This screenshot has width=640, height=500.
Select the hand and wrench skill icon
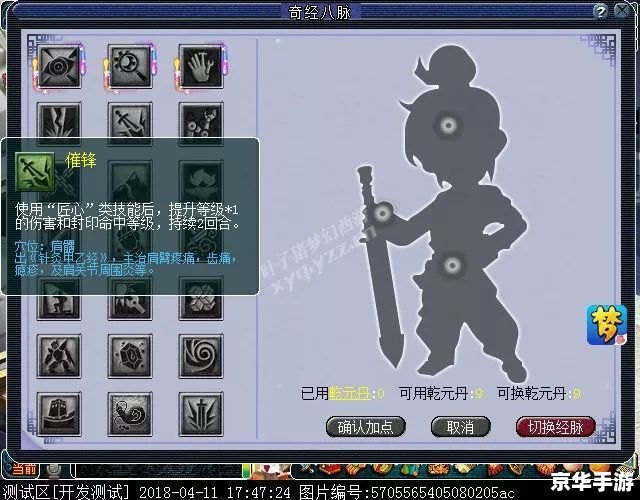[201, 67]
